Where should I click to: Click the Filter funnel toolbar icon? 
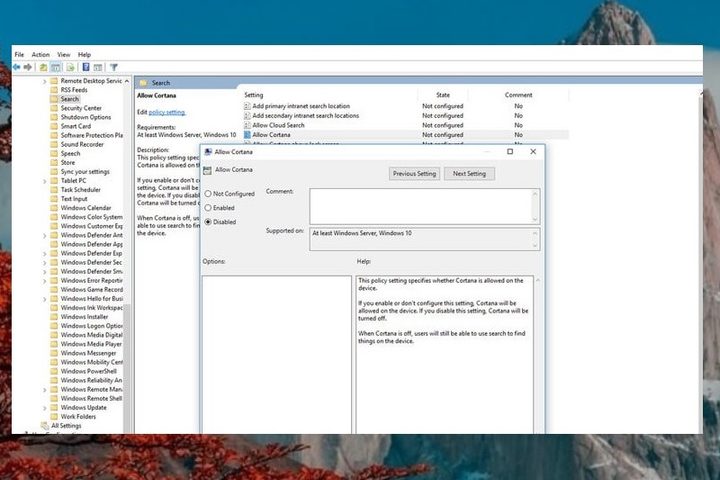coord(114,68)
